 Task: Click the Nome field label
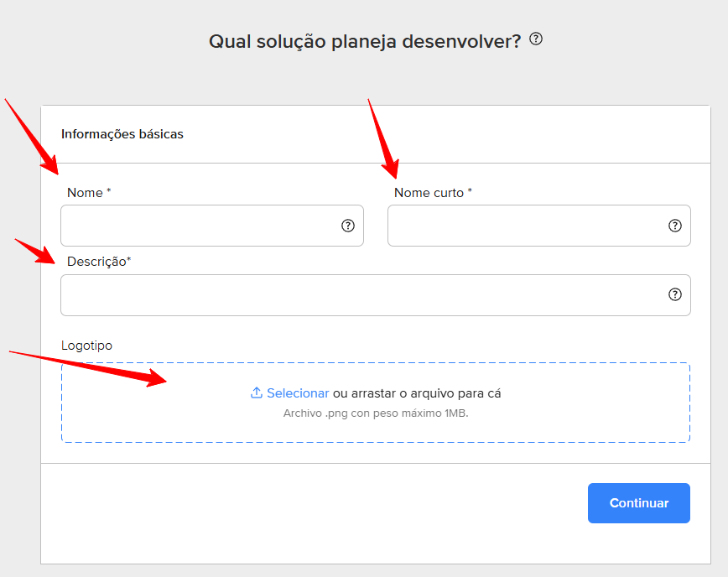coord(85,193)
